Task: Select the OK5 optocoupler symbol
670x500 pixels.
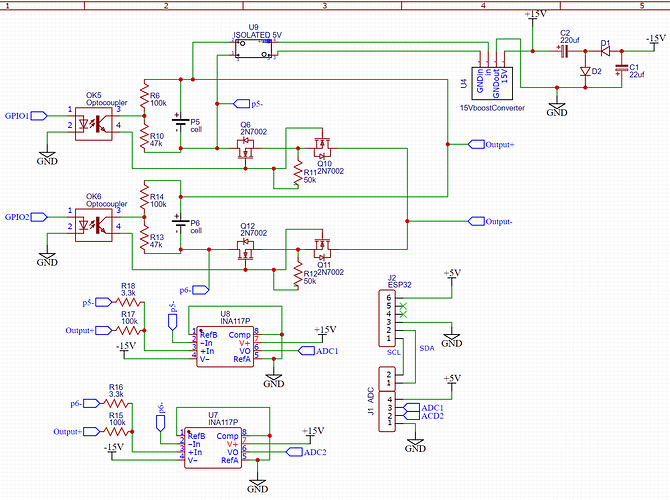Action: [94, 124]
